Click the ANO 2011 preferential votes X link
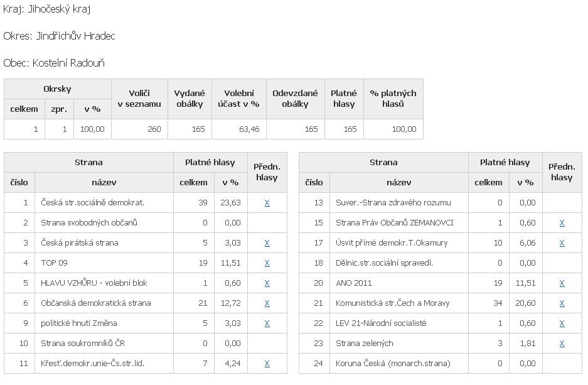Screen dimensions: 588x385 point(562,283)
